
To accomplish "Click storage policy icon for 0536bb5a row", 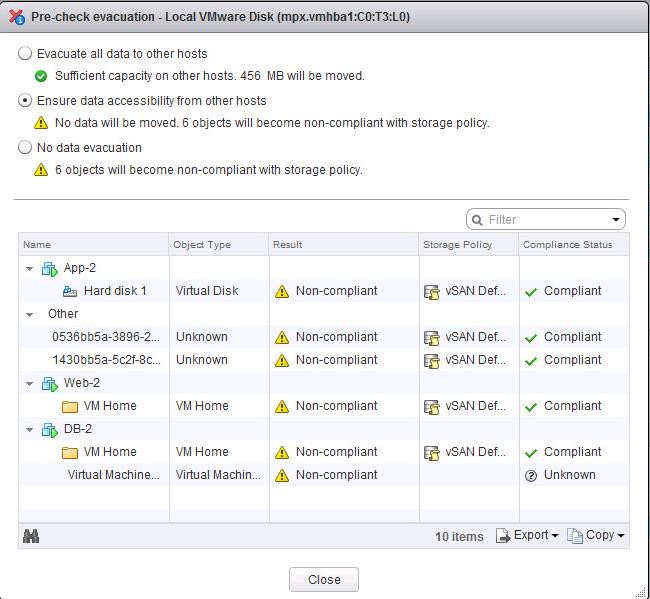I will (432, 338).
